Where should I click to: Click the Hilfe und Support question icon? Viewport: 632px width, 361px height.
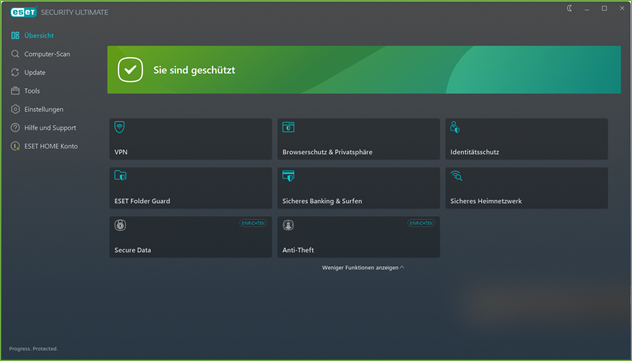coord(15,128)
